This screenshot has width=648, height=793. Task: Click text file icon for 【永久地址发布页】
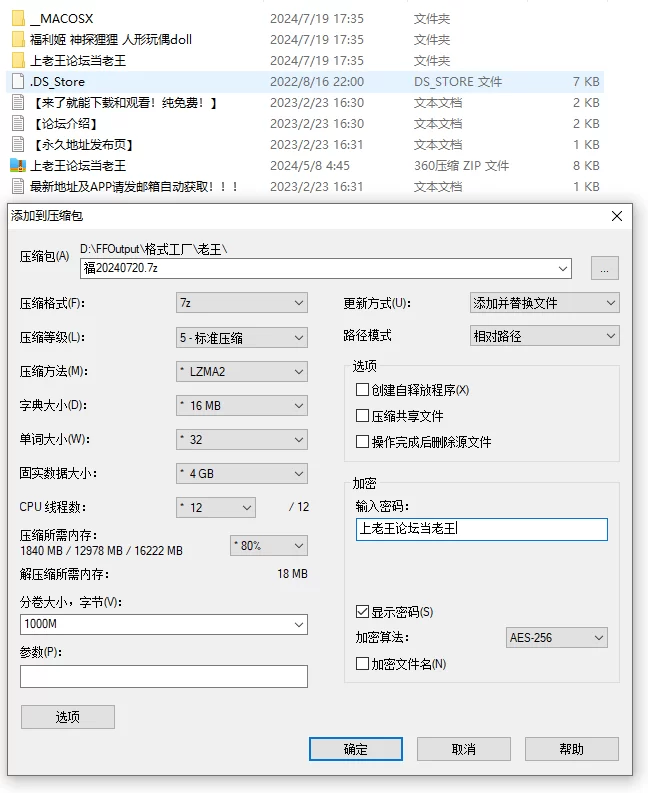point(18,145)
